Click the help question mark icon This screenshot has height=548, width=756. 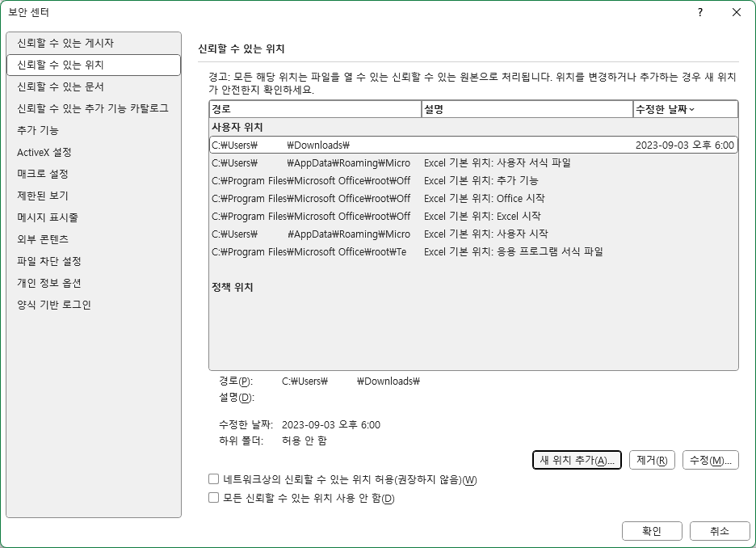(x=699, y=12)
